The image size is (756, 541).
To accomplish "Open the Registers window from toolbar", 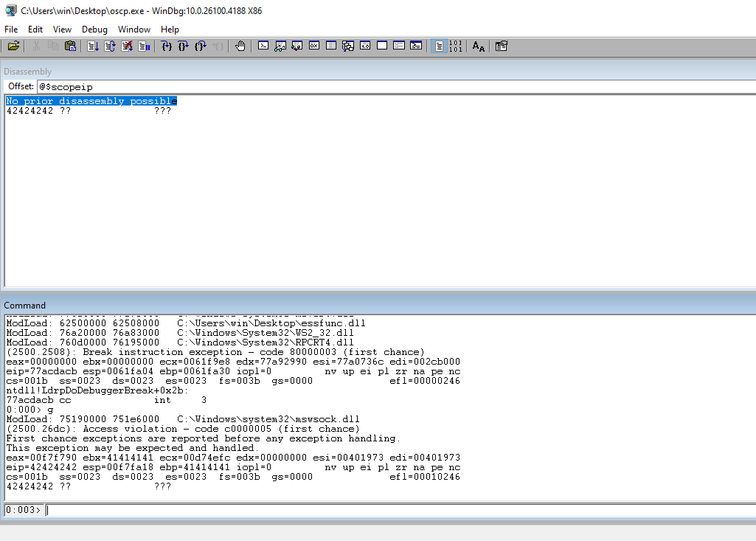I will point(313,46).
